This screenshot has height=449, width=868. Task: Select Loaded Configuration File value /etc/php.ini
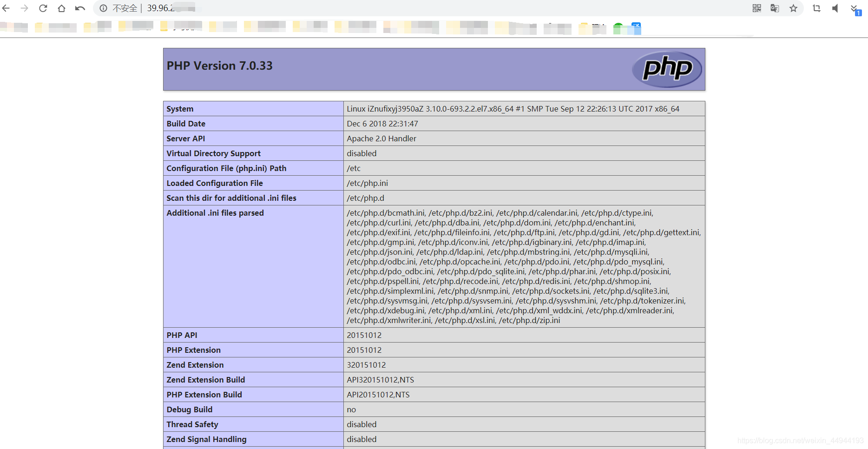[x=368, y=183]
